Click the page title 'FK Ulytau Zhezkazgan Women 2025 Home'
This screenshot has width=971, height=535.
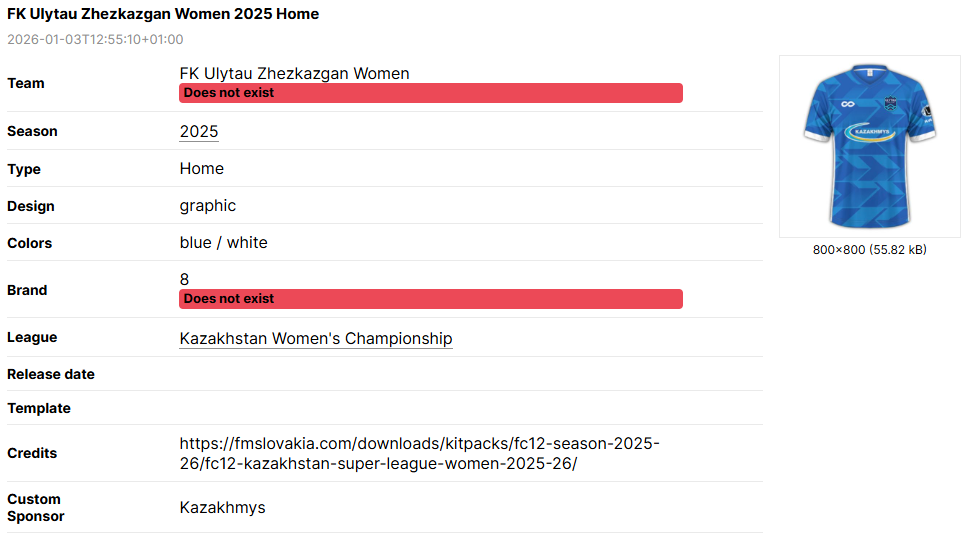coord(163,14)
